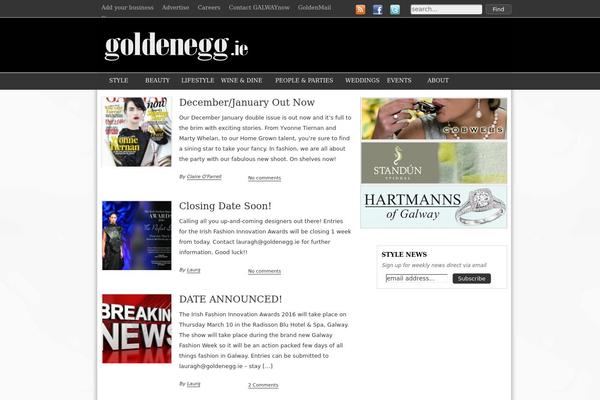Click the Find button
The height and width of the screenshot is (400, 600).
click(x=498, y=9)
